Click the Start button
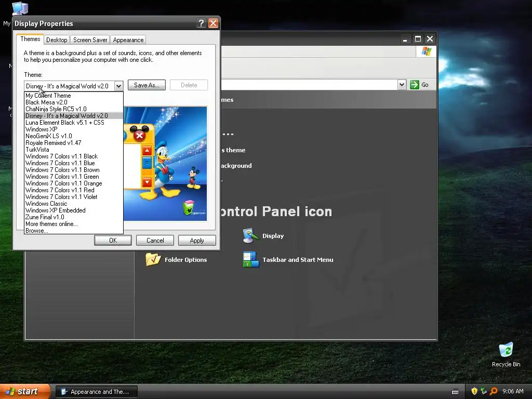This screenshot has height=399, width=532. (25, 392)
